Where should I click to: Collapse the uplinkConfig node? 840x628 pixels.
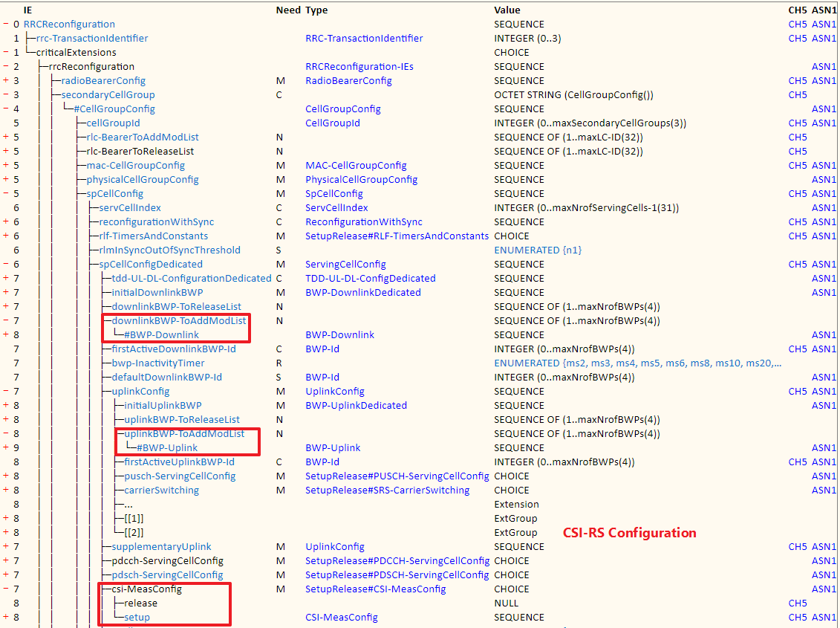click(x=6, y=392)
